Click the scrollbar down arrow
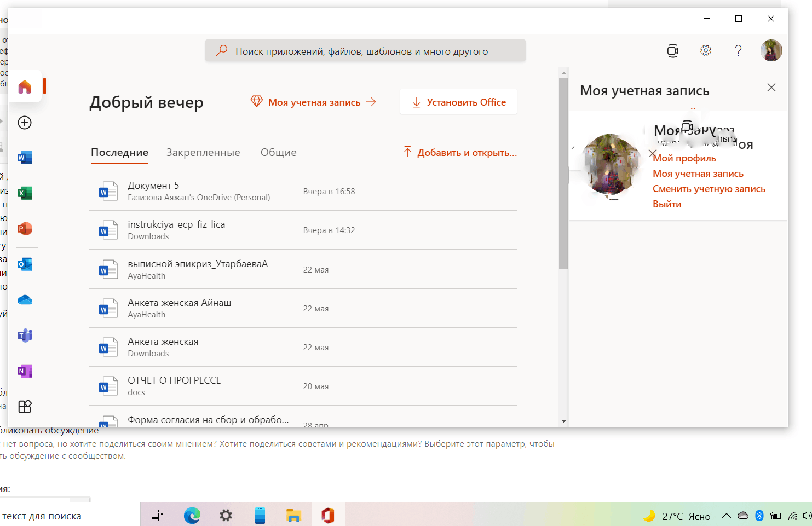The height and width of the screenshot is (526, 812). [563, 421]
